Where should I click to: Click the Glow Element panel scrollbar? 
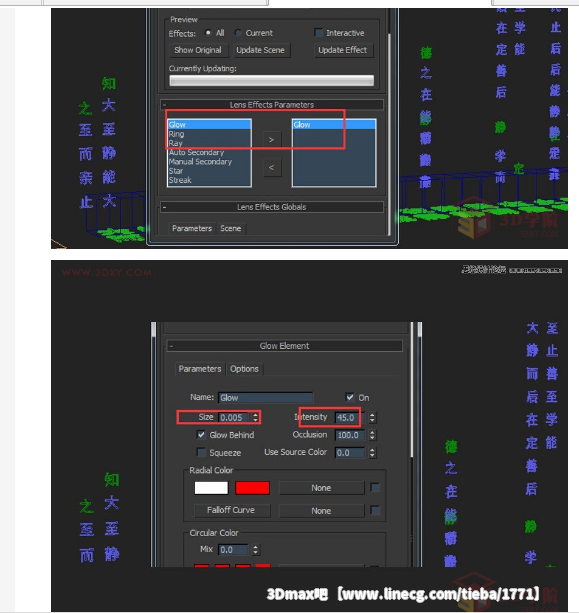[x=412, y=391]
